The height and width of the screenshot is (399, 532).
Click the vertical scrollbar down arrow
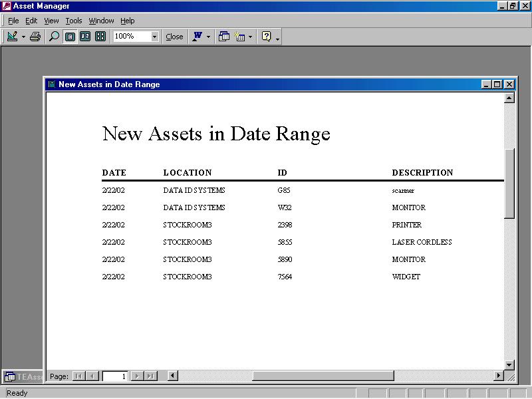(509, 364)
